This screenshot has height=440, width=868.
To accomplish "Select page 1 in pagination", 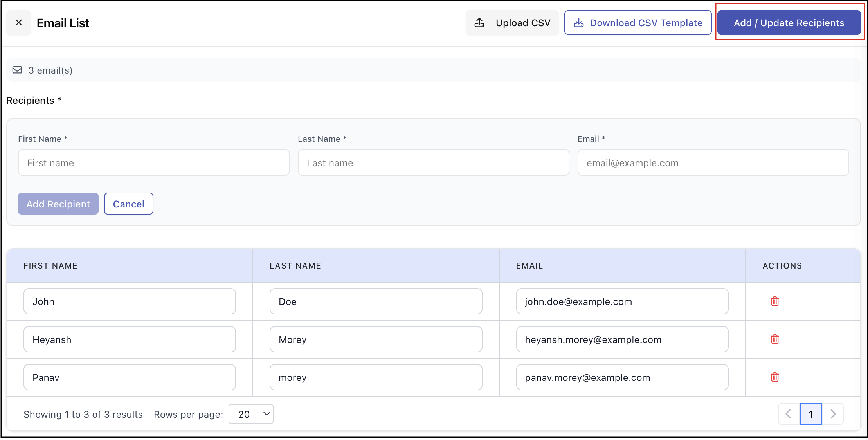I will [x=810, y=414].
